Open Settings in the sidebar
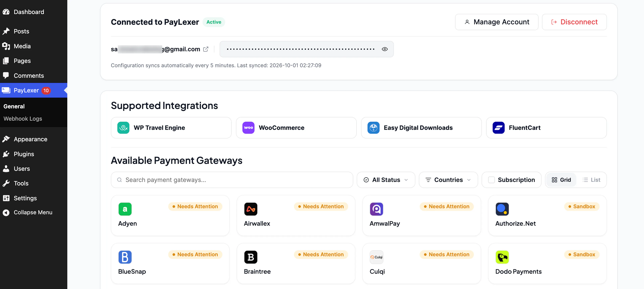 tap(34, 198)
